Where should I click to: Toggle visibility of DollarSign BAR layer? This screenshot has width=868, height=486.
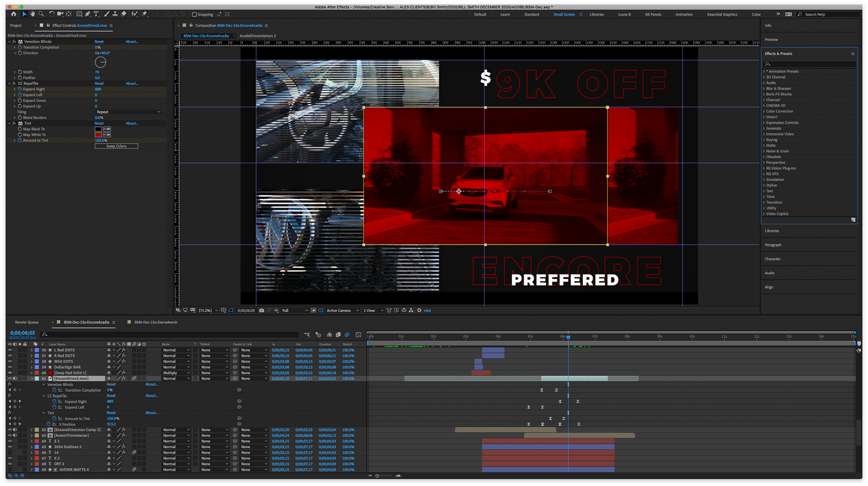click(x=10, y=367)
